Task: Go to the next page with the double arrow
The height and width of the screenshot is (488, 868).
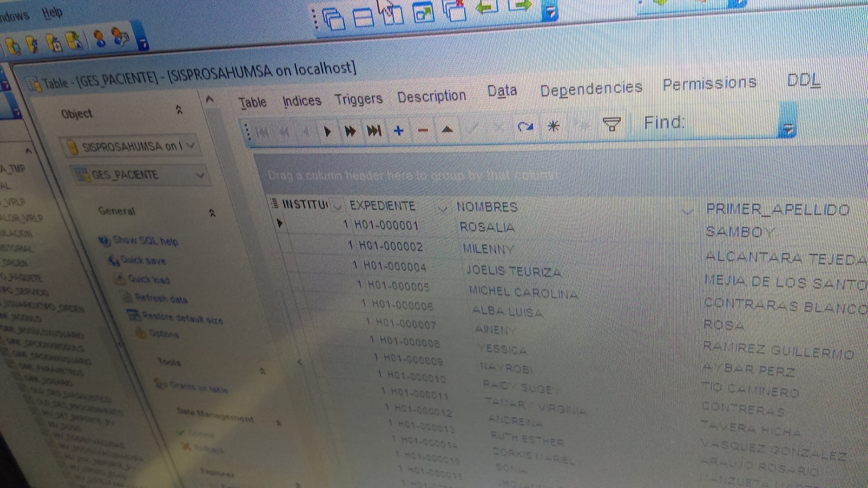Action: pos(350,131)
